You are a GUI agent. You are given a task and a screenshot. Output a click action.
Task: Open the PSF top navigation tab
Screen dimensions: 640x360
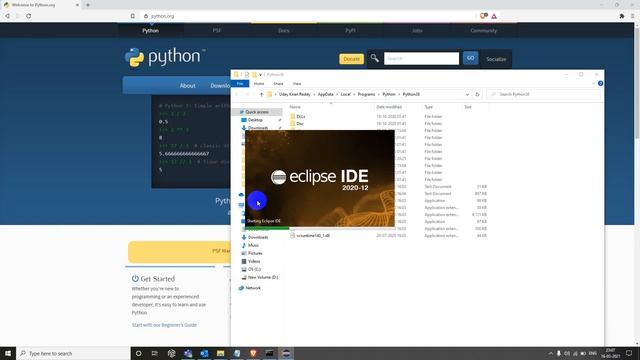(x=217, y=31)
